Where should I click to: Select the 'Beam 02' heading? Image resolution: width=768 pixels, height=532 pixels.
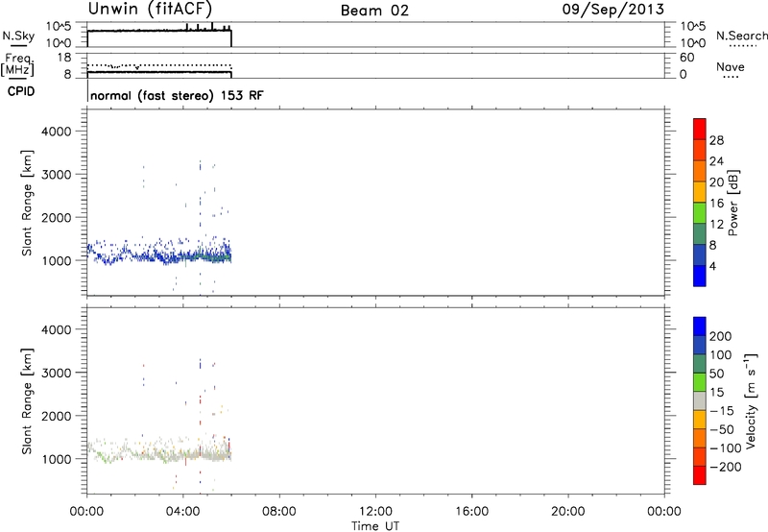[x=374, y=11]
